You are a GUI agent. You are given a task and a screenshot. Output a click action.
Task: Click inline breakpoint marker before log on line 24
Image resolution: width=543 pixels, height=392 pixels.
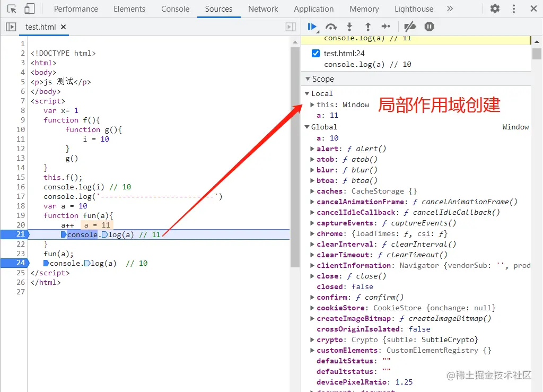tap(87, 263)
